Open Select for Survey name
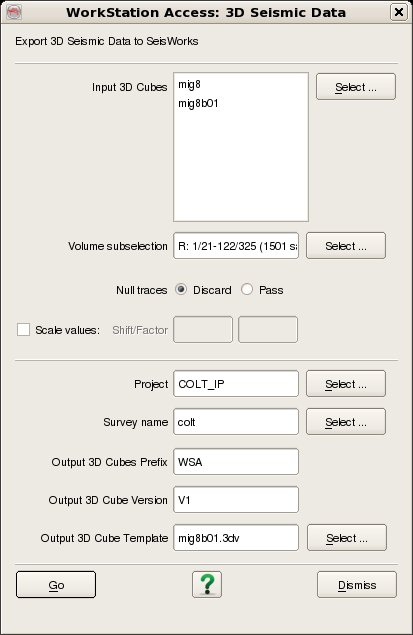 (x=346, y=422)
